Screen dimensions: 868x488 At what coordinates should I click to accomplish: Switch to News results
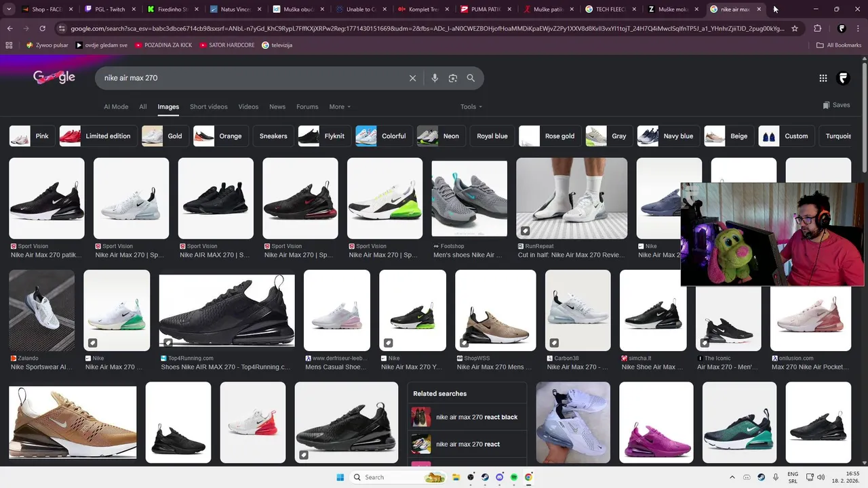277,106
